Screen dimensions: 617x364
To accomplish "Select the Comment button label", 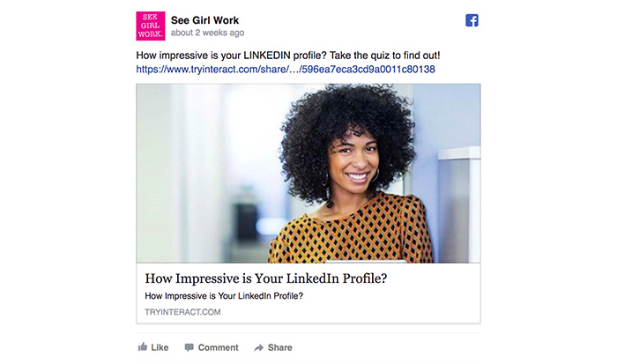I will (x=218, y=347).
